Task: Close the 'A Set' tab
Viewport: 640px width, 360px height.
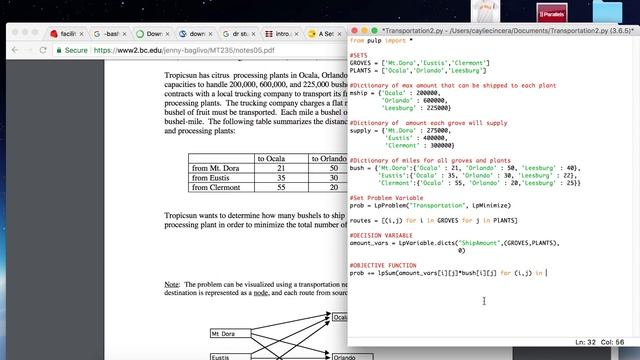Action: coord(339,34)
